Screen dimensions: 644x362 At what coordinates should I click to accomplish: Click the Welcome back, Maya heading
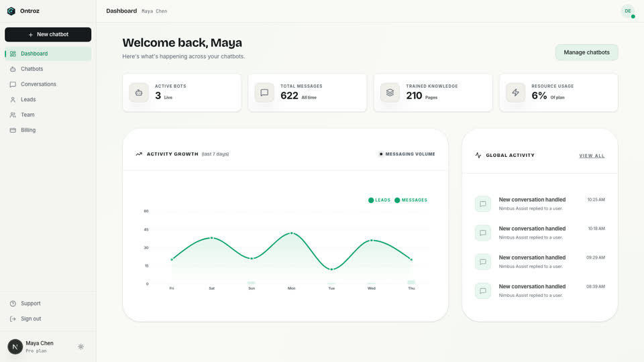(x=182, y=43)
